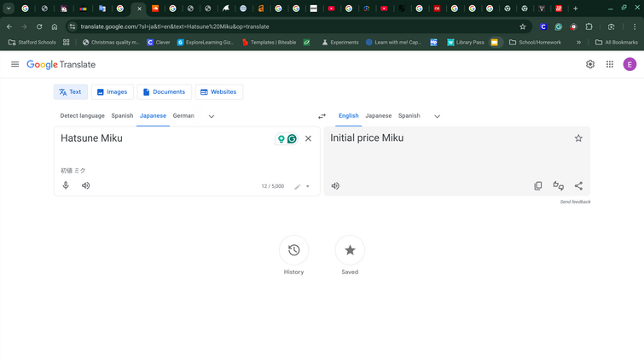Listen to the translation Initial price Miku
The height and width of the screenshot is (363, 644).
pos(335,186)
